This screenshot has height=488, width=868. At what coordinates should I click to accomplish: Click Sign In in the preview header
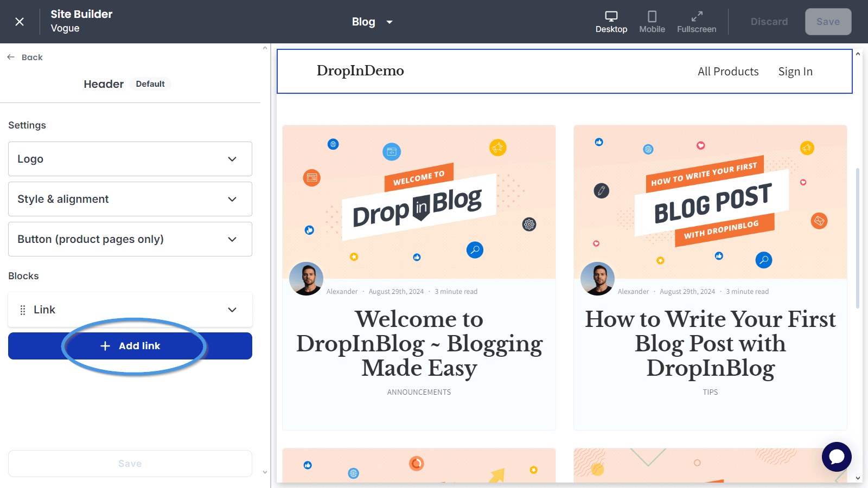[795, 71]
